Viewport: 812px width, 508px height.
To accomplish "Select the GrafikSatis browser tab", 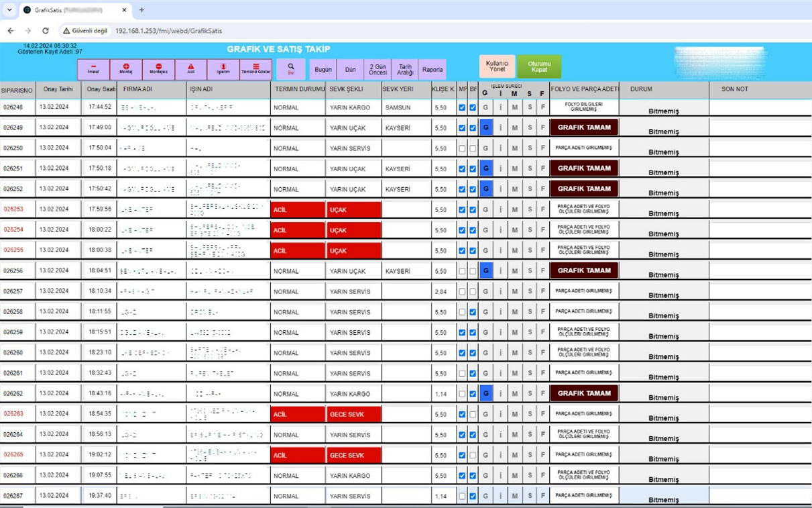I will click(70, 10).
